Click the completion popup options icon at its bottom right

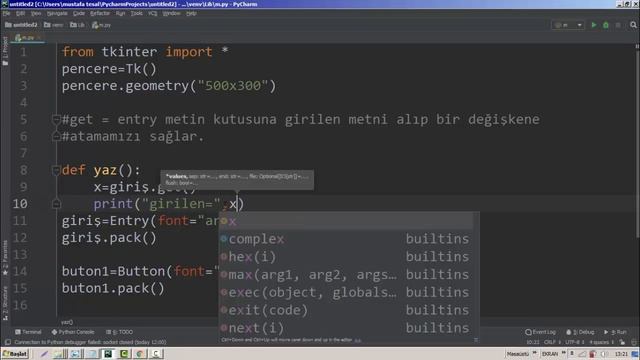click(x=476, y=340)
